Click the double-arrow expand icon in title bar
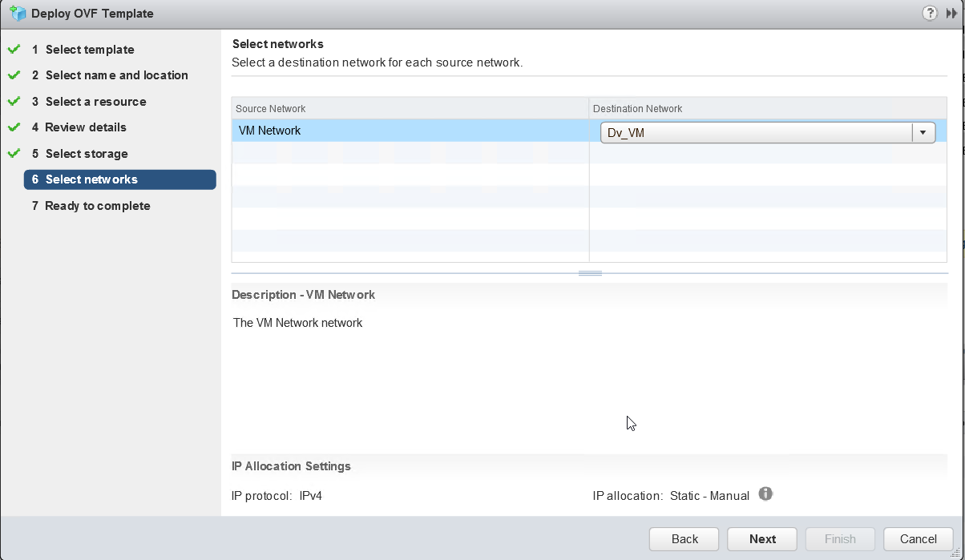This screenshot has height=560, width=965. [x=951, y=13]
